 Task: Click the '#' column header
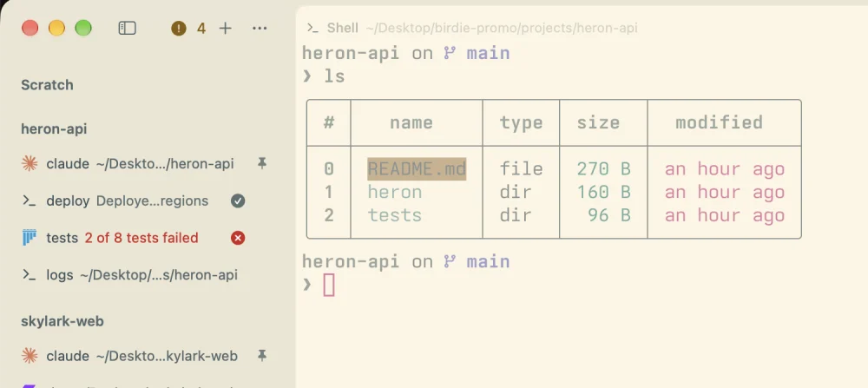pyautogui.click(x=329, y=122)
